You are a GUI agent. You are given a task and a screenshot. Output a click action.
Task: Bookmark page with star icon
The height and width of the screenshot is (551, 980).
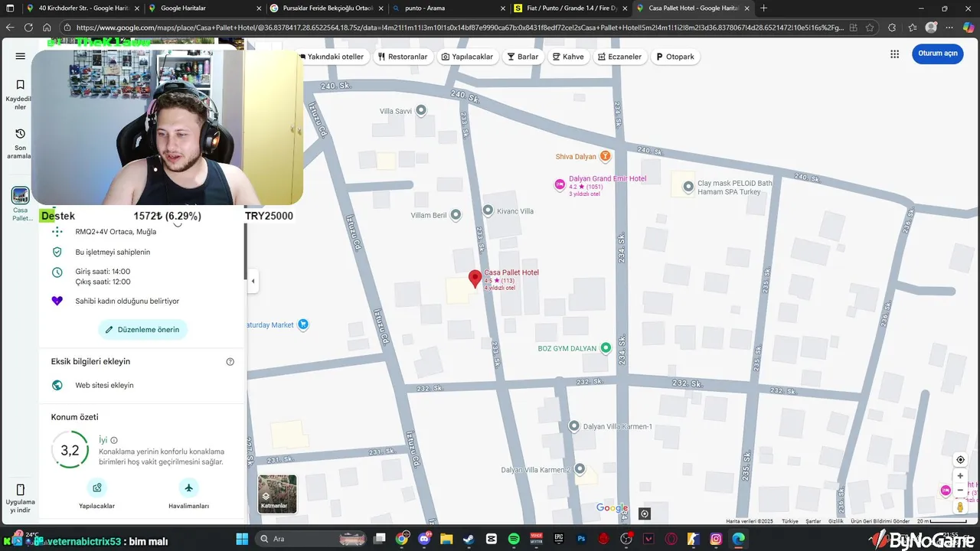click(870, 28)
